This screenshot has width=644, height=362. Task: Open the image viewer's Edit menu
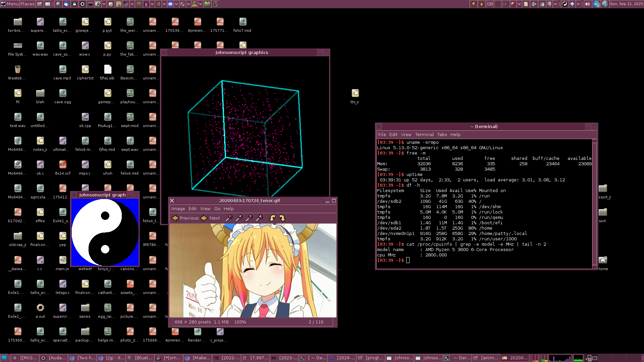[x=193, y=208]
